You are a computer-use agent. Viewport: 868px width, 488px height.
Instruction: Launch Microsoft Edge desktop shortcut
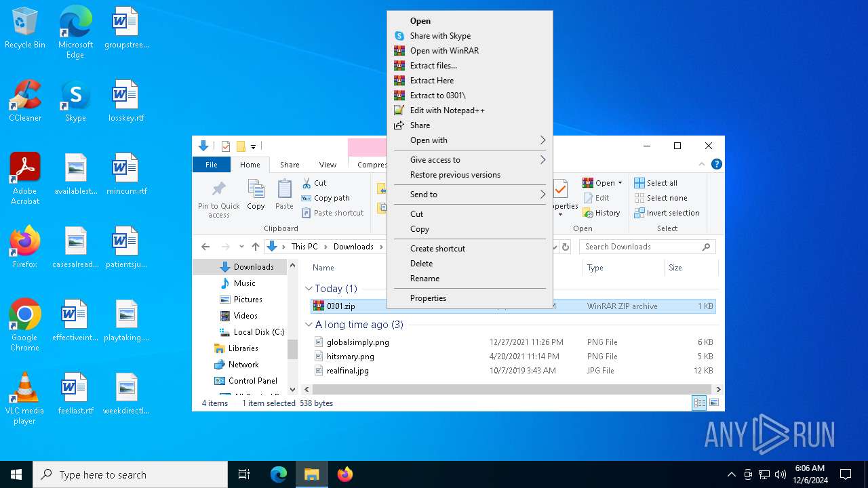pos(75,32)
